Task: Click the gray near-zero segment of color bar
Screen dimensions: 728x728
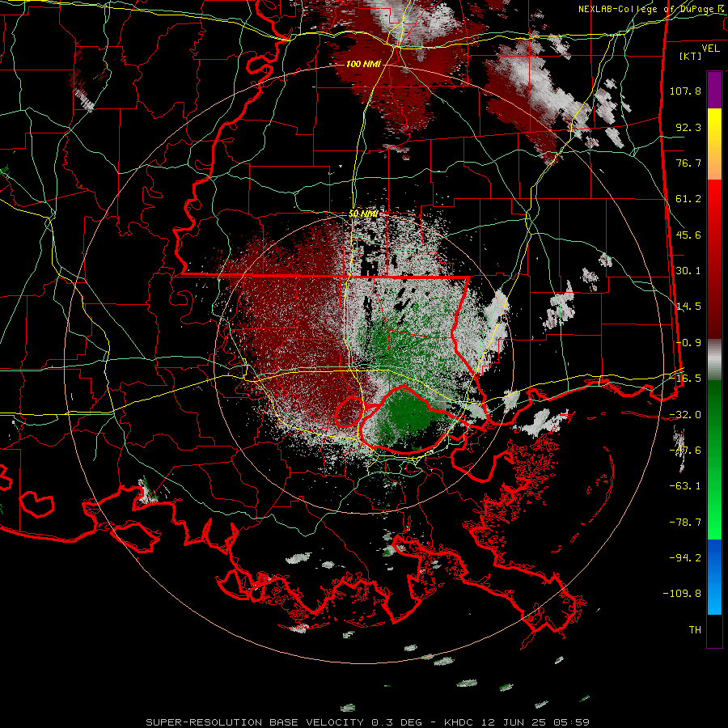Action: [714, 360]
